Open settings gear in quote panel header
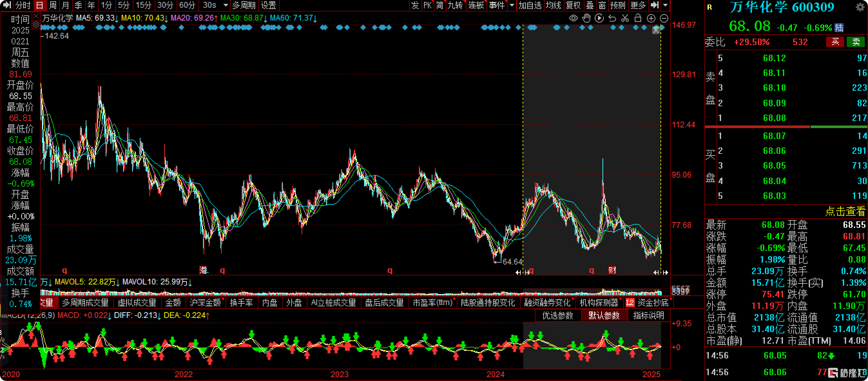This screenshot has height=381, width=868. pos(860,7)
